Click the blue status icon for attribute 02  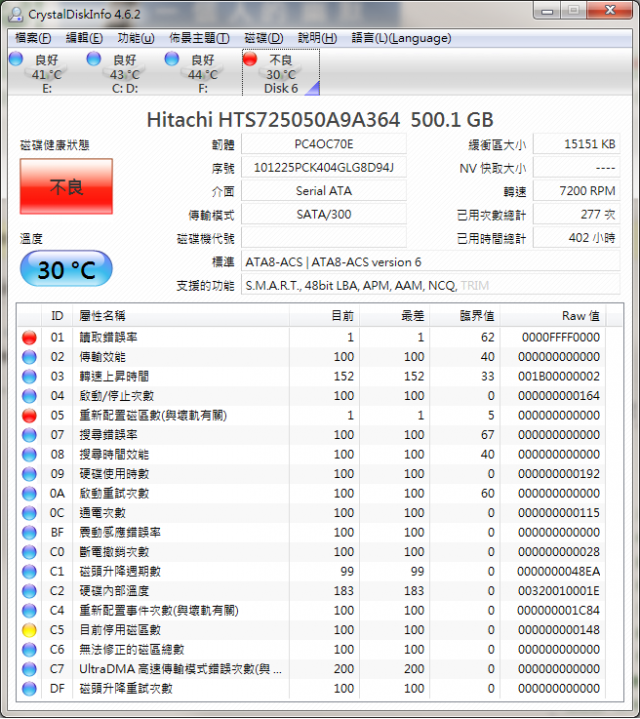click(x=29, y=357)
